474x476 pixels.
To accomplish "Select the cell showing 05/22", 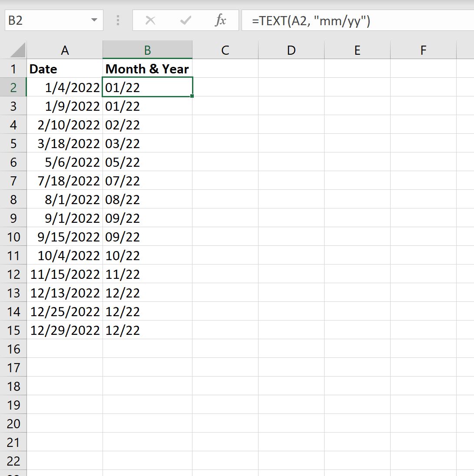I will pos(147,162).
